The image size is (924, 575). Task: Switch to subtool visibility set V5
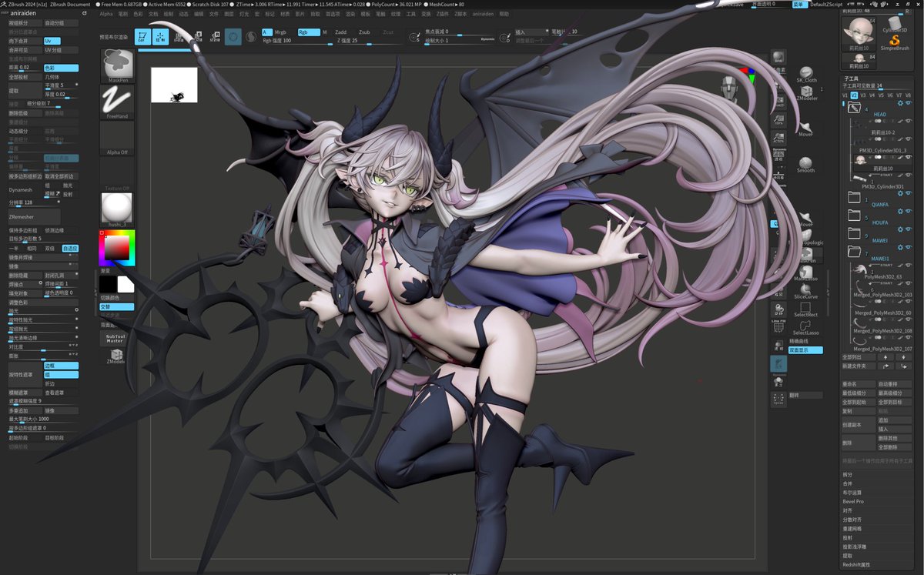[x=880, y=95]
